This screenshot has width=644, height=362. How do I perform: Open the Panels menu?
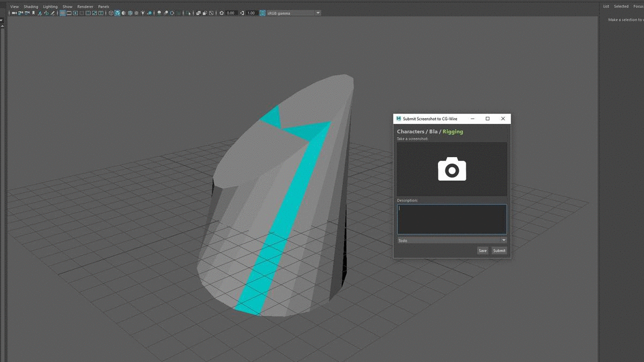(x=103, y=6)
